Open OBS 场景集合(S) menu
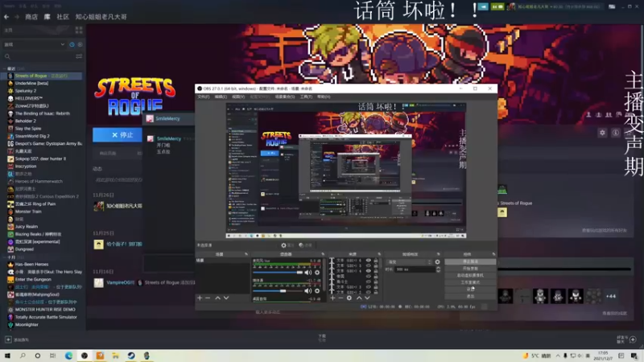 pyautogui.click(x=285, y=97)
